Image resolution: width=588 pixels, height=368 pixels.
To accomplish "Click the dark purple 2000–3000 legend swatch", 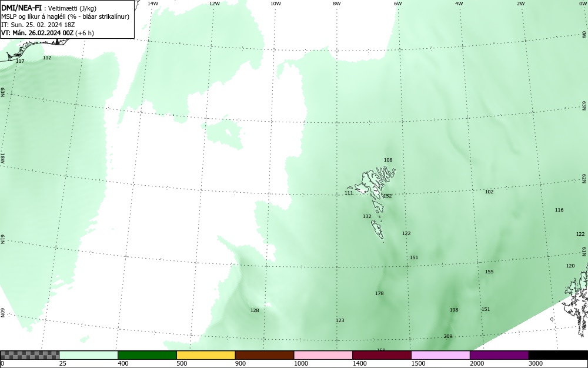I will pos(499,355).
